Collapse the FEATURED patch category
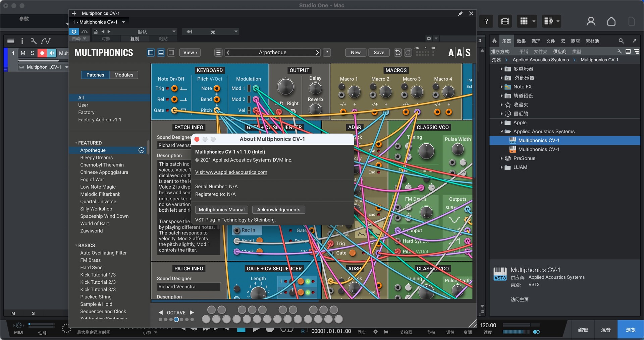644x340 pixels. point(76,143)
